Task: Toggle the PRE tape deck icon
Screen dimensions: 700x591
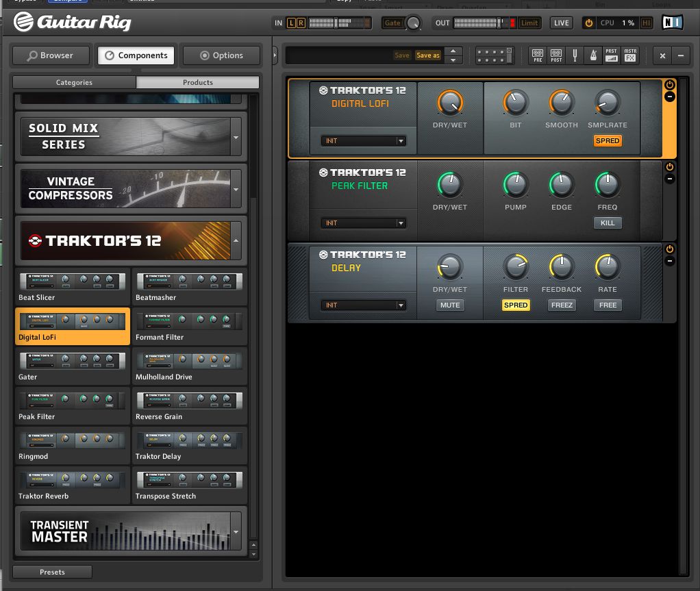Action: coord(538,55)
